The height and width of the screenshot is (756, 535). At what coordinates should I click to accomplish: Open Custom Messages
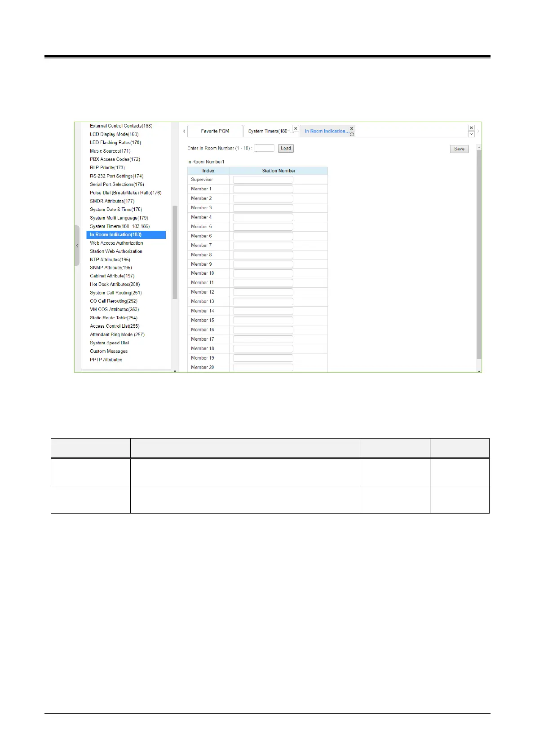pyautogui.click(x=109, y=352)
